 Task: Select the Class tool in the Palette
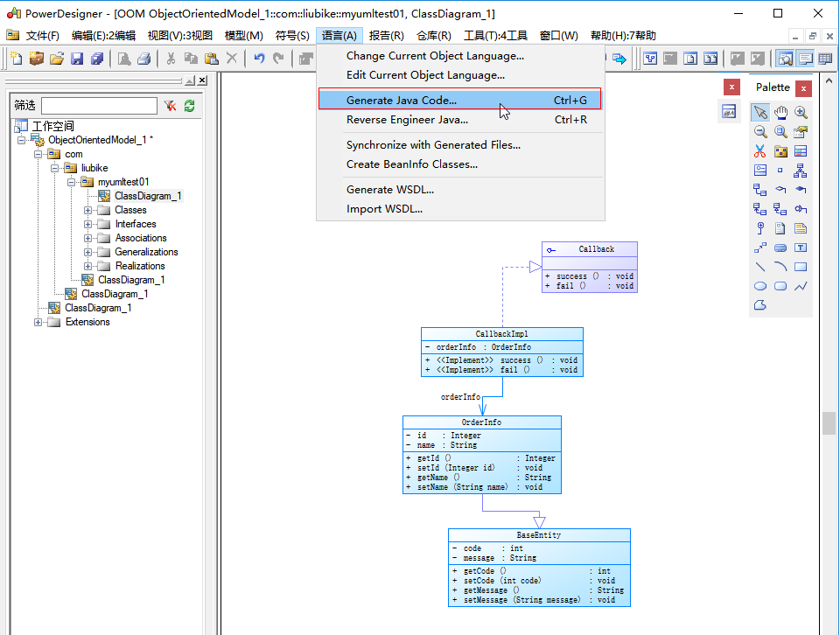(801, 150)
